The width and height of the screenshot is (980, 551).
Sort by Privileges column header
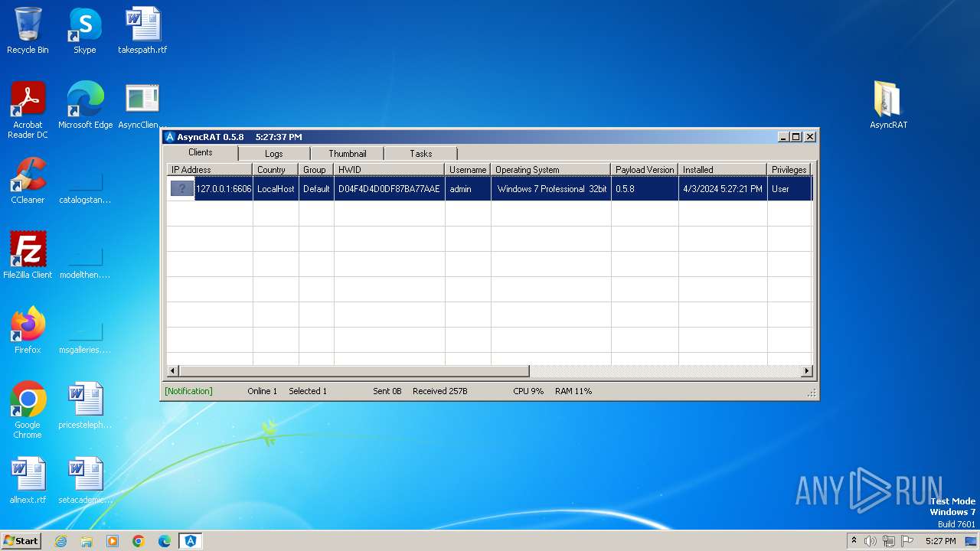pos(789,169)
